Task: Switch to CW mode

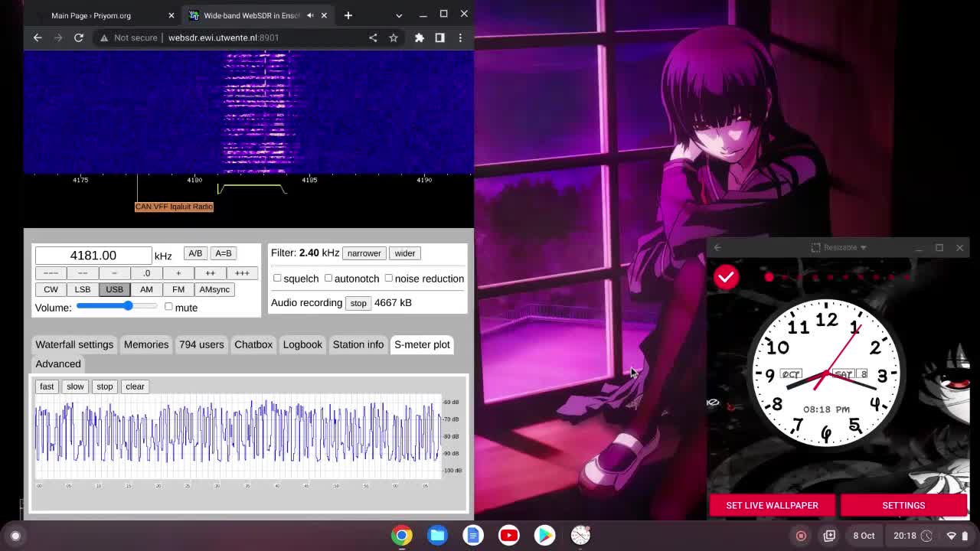Action: [51, 289]
